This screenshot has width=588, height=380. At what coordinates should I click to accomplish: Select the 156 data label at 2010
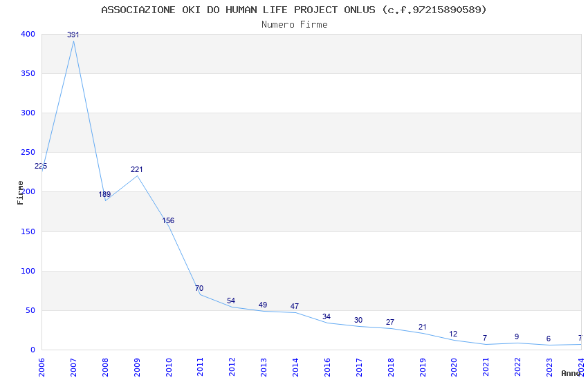[x=168, y=220]
